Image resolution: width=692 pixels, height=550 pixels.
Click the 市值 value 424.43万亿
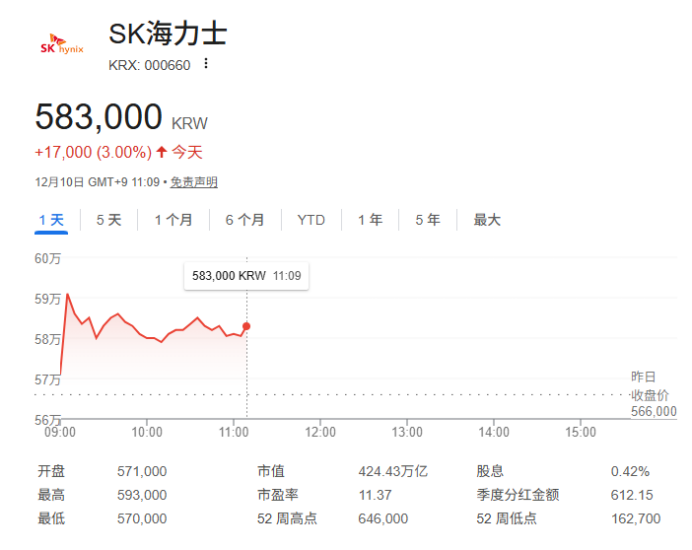(393, 471)
